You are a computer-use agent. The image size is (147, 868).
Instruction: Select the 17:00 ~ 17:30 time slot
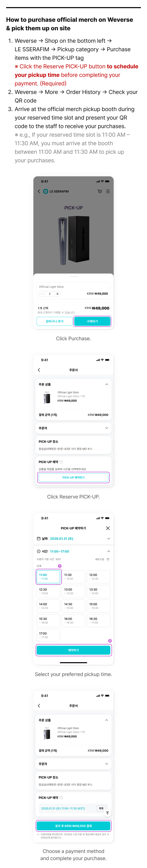click(49, 635)
